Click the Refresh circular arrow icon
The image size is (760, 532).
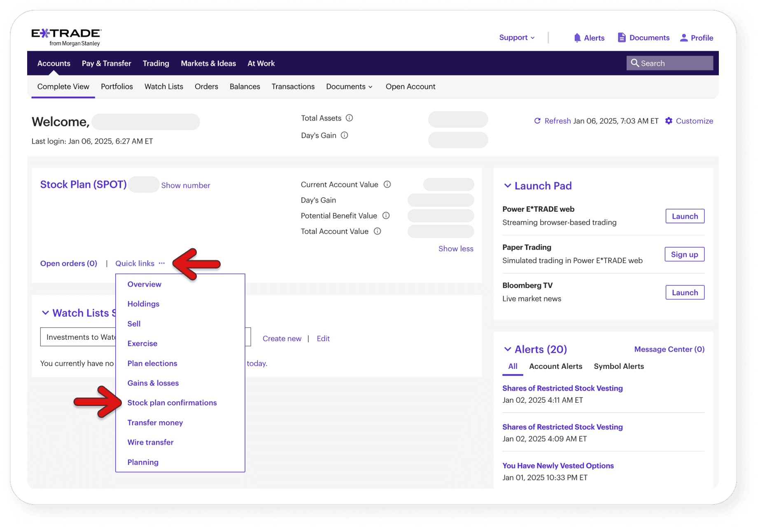tap(537, 121)
